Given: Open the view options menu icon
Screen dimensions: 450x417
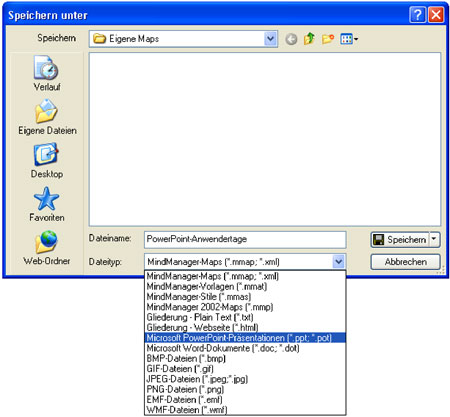Looking at the screenshot, I should 349,39.
